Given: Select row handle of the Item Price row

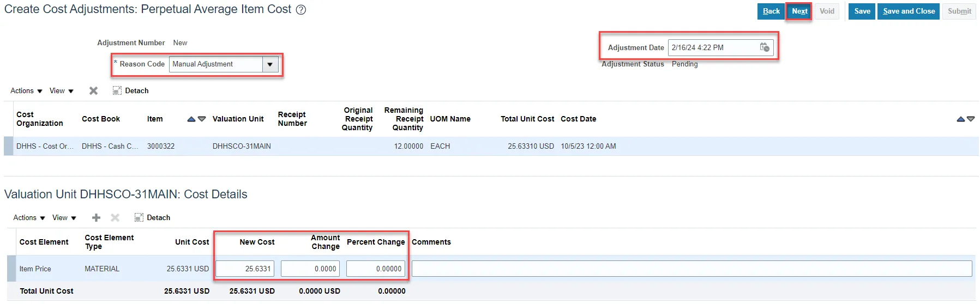Looking at the screenshot, I should (x=11, y=269).
